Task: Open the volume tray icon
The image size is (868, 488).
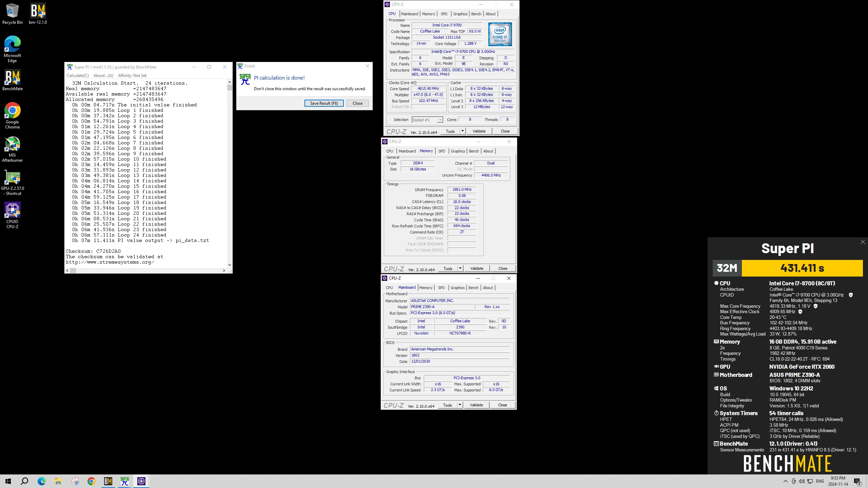Action: pyautogui.click(x=802, y=481)
